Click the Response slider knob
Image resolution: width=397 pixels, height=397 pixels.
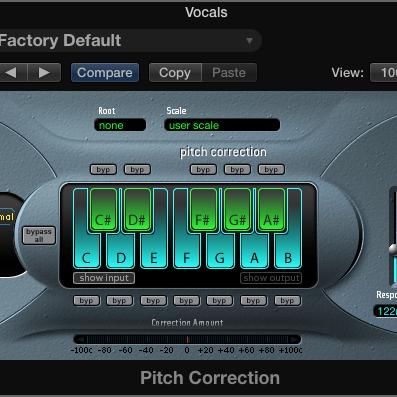pyautogui.click(x=393, y=248)
